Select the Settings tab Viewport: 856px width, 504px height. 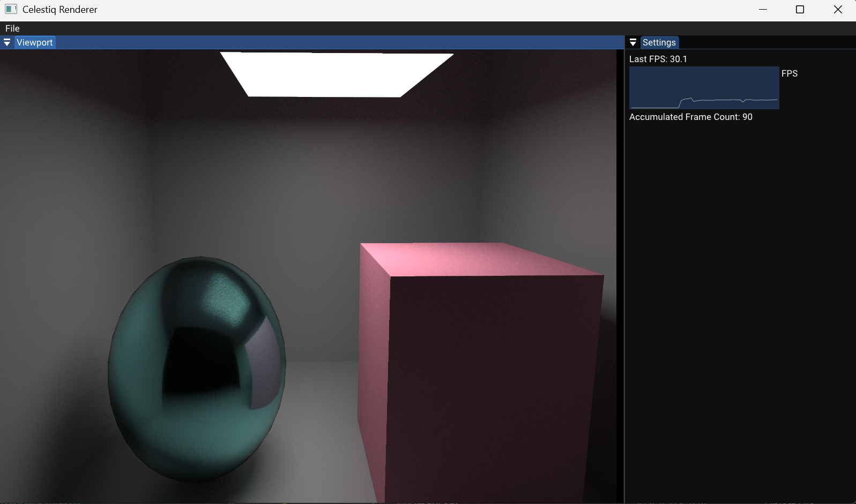659,42
